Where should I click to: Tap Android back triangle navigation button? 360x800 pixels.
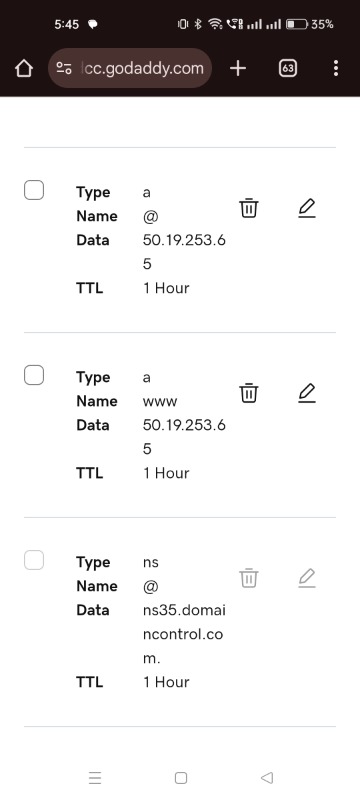[267, 778]
